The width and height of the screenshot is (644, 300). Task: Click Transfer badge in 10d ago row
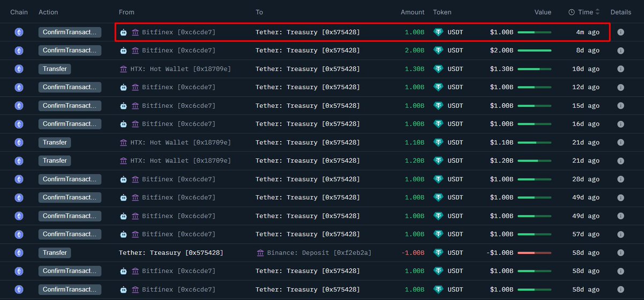point(55,69)
